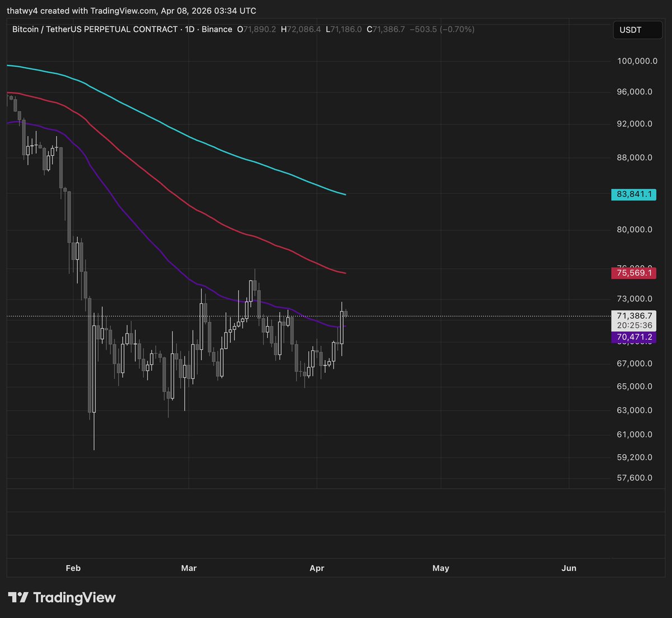The width and height of the screenshot is (672, 618).
Task: Click the 96,000.0 price axis label
Action: [x=634, y=92]
